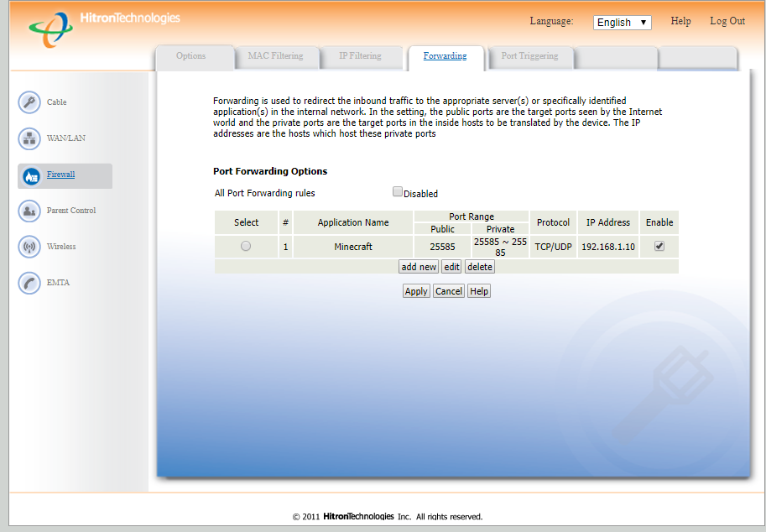Go to the Options tab
Image resolution: width=766 pixels, height=532 pixels.
190,56
